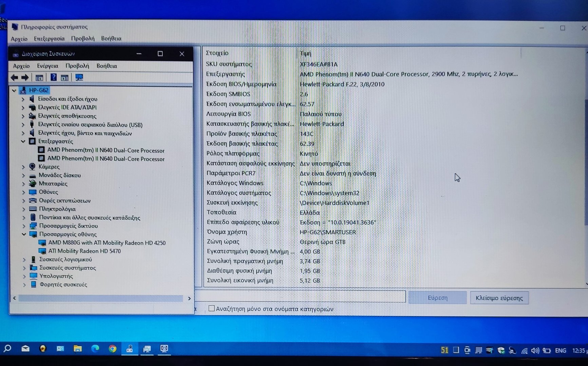Open 'Αρχείο' menu in System Information window
This screenshot has height=366, width=588.
(19, 39)
